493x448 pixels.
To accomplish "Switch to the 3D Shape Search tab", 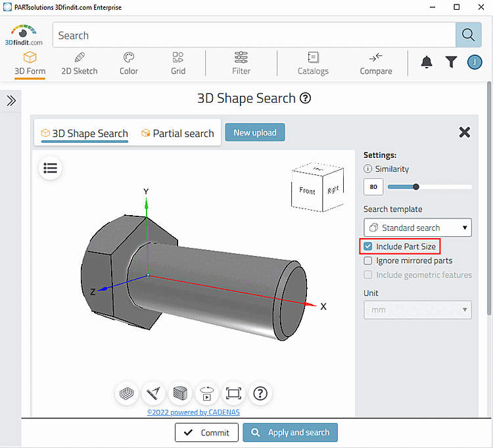I will click(x=85, y=134).
